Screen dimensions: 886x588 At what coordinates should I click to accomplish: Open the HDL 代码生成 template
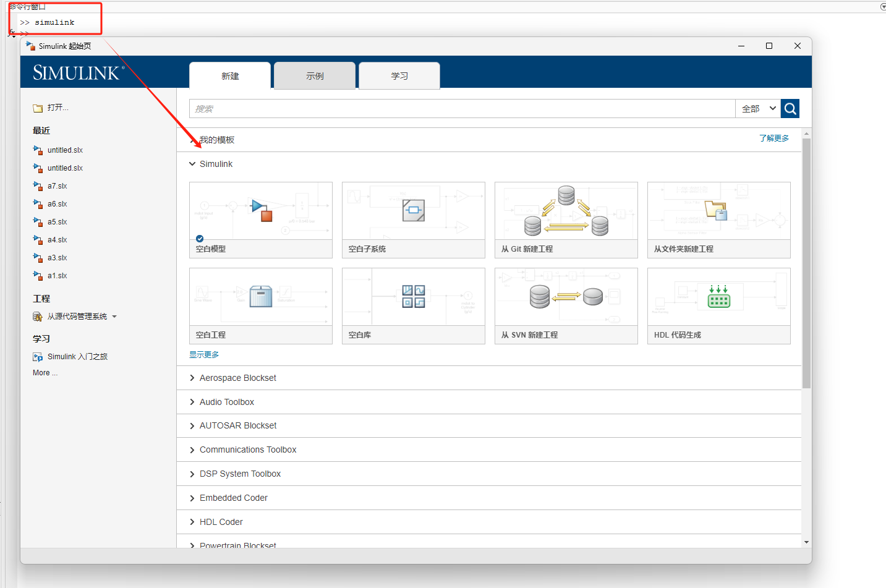718,306
